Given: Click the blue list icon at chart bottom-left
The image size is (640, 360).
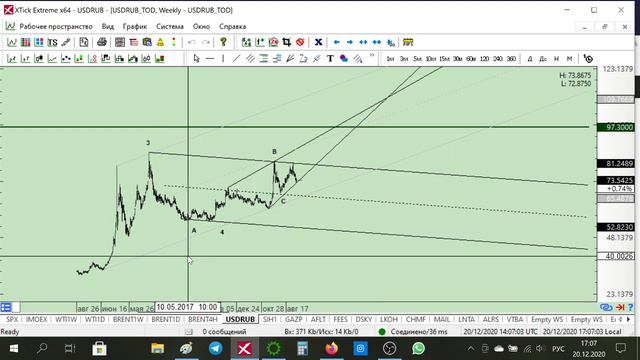Looking at the screenshot, I should pos(6,307).
